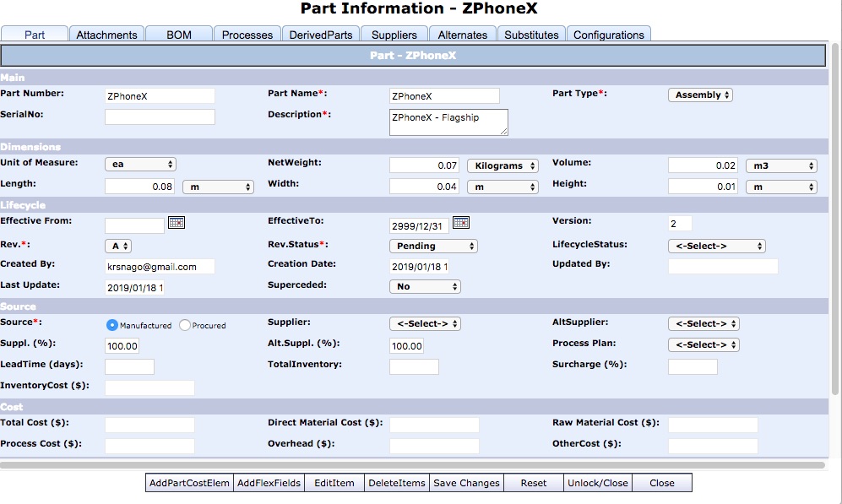Select the Attachments tab

106,35
